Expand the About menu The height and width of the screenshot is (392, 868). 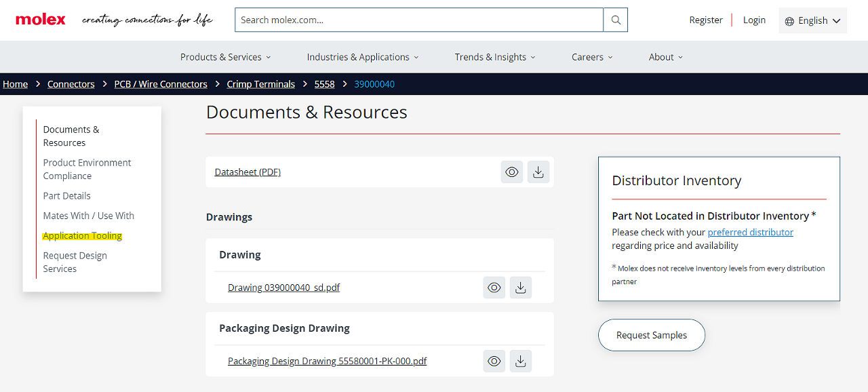pyautogui.click(x=666, y=57)
